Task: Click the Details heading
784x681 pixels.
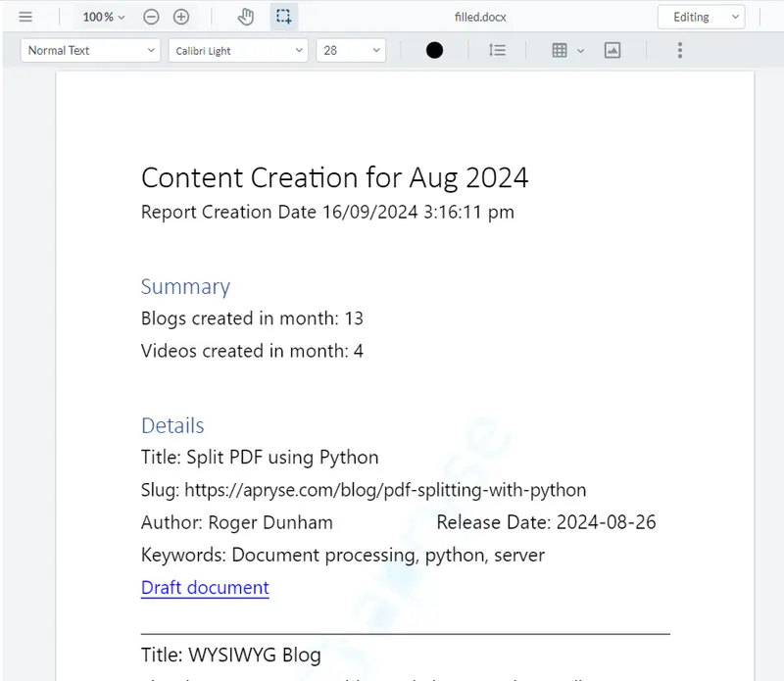Action: click(172, 425)
